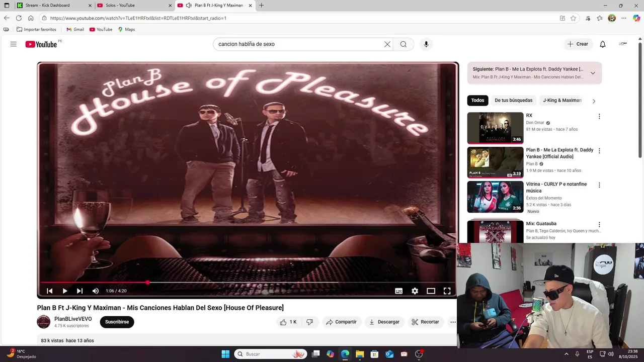Image resolution: width=644 pixels, height=362 pixels.
Task: Open the Windows Start menu
Action: point(225,354)
